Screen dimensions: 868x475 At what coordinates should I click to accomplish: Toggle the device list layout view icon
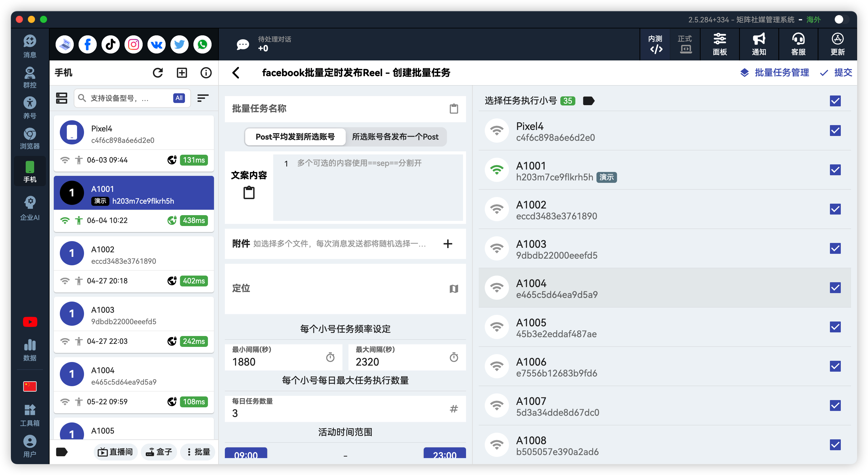pyautogui.click(x=61, y=98)
